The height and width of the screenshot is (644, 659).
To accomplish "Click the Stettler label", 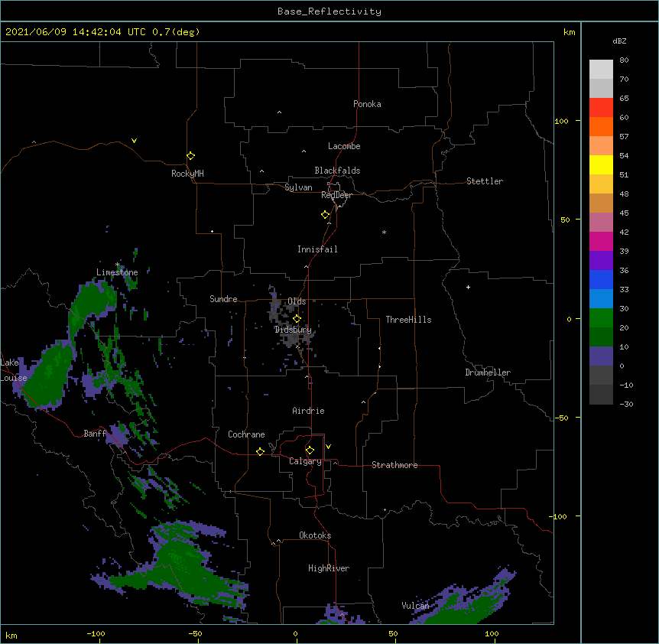I will pyautogui.click(x=485, y=181).
